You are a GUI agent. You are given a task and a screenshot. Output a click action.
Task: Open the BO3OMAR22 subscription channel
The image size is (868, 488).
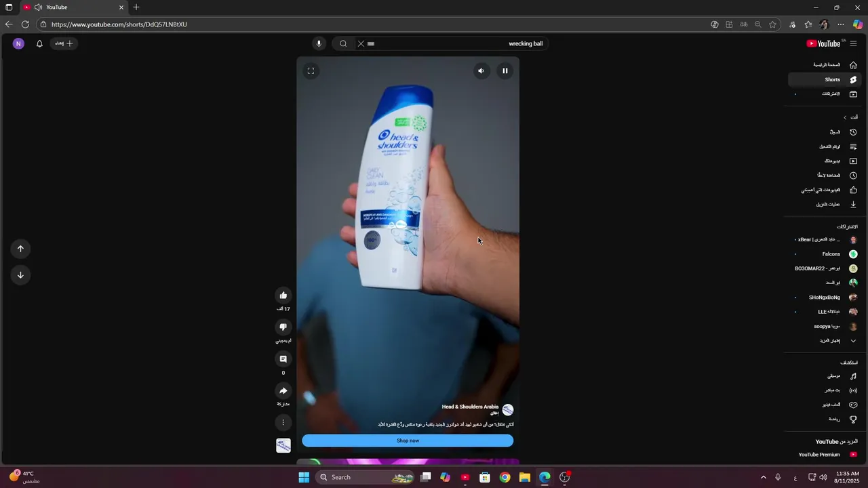(x=825, y=268)
